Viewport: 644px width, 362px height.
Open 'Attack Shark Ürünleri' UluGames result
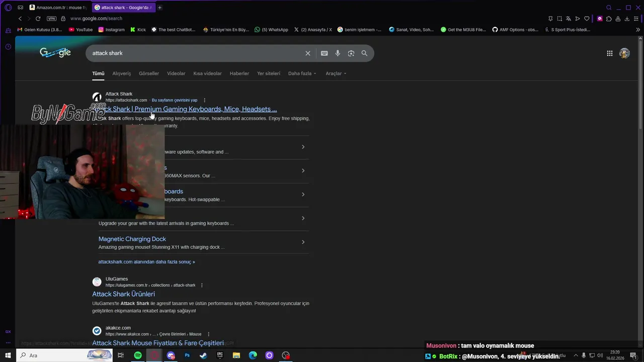pos(123,294)
